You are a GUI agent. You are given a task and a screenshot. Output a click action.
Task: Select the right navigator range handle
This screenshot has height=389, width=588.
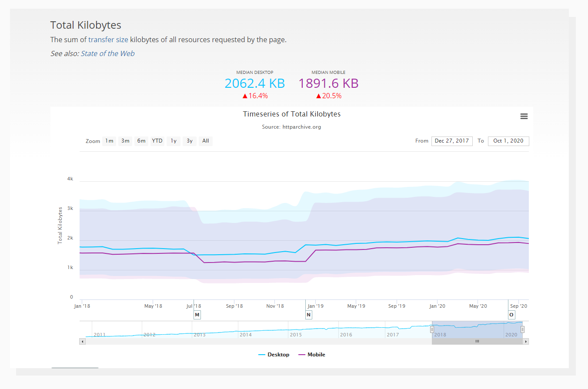(522, 329)
